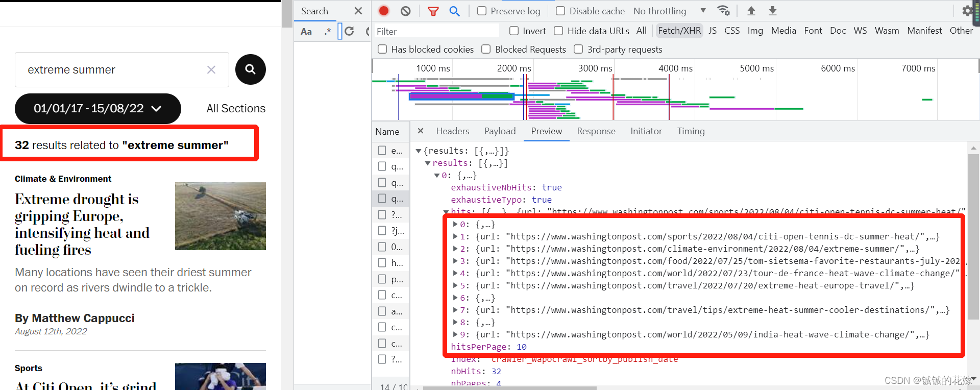
Task: Close the request details pane
Action: [421, 131]
